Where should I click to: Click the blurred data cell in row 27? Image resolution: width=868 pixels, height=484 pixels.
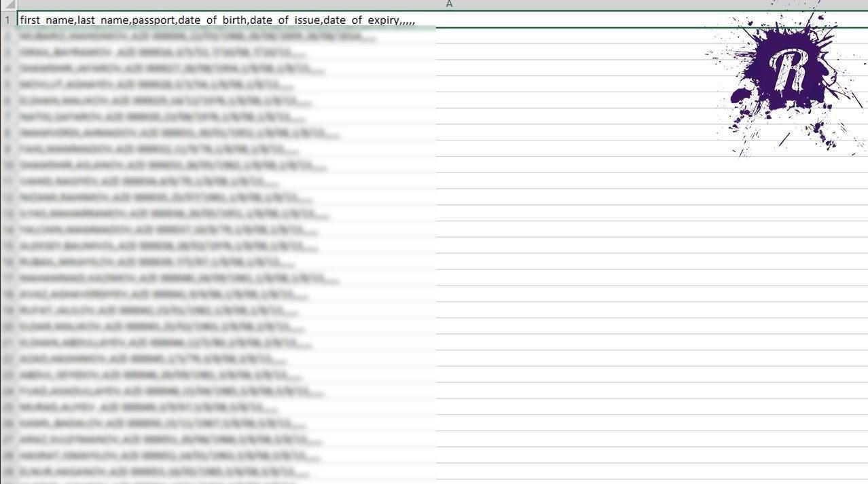tap(163, 440)
